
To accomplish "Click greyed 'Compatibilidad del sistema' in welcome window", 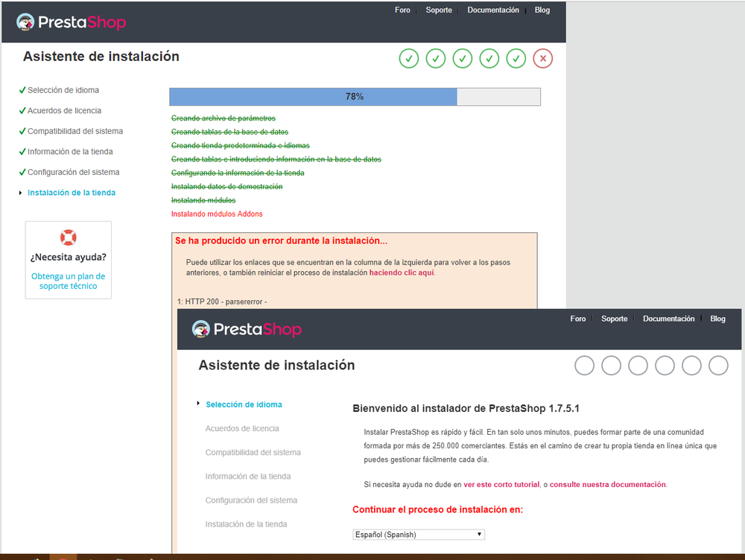I will (x=253, y=452).
